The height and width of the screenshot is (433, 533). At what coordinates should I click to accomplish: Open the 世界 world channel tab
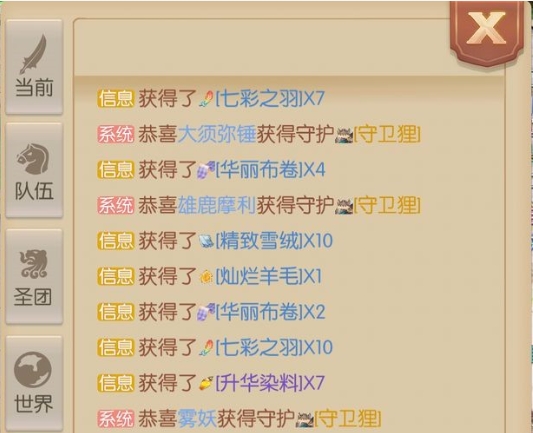34,383
